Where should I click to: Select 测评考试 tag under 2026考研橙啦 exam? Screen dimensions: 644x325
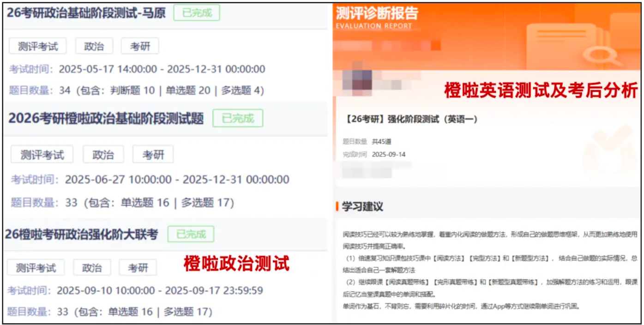tap(42, 155)
